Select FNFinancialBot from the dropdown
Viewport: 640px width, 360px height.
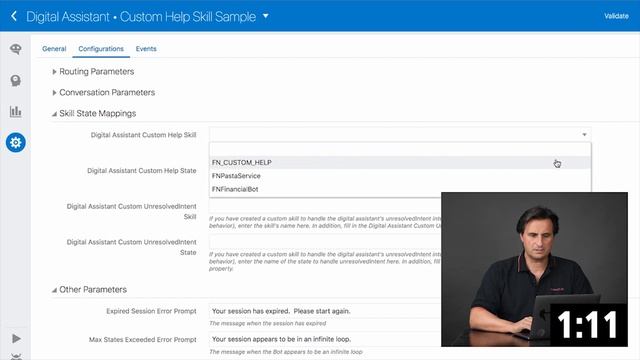pos(400,189)
